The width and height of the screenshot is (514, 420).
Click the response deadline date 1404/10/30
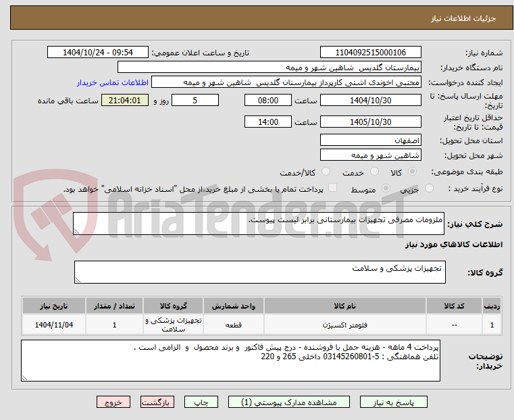click(x=370, y=100)
